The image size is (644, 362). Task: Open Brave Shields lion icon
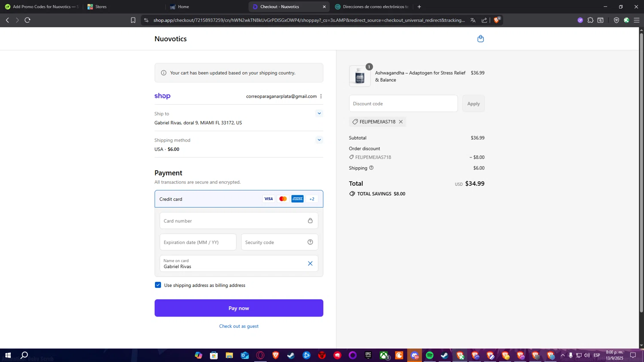(x=497, y=20)
